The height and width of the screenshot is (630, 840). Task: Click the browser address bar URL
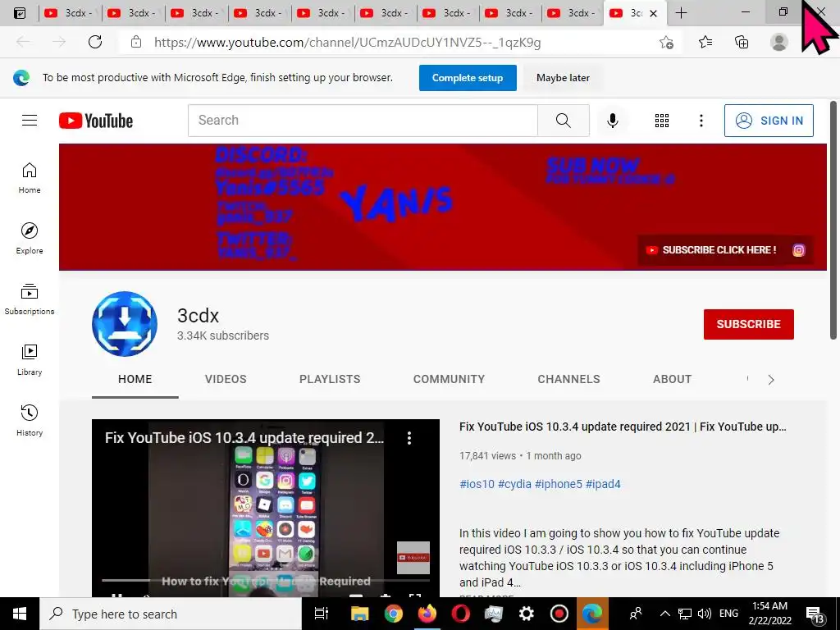click(347, 43)
